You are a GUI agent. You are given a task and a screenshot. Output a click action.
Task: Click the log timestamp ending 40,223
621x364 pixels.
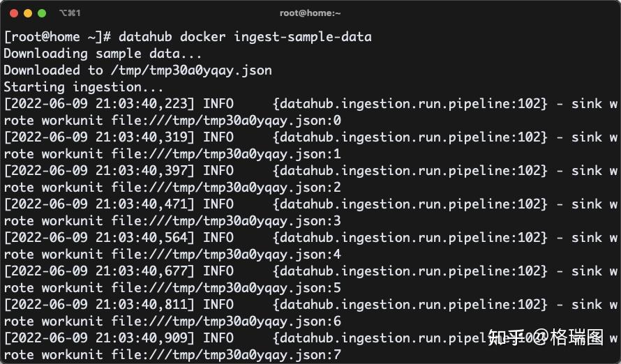[100, 104]
